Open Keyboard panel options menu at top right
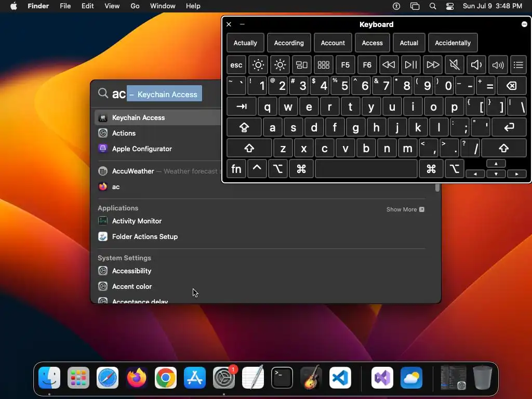The image size is (532, 399). coord(524,24)
